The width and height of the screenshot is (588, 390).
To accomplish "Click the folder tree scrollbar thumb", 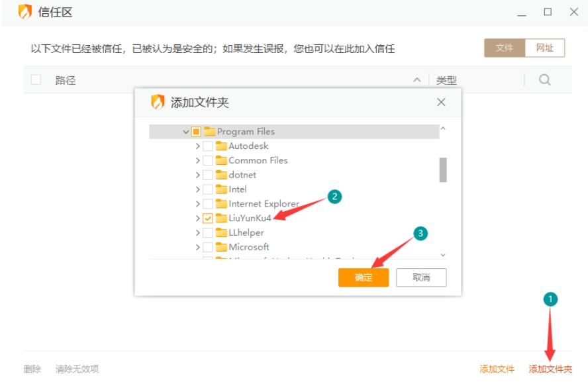I will click(x=443, y=170).
